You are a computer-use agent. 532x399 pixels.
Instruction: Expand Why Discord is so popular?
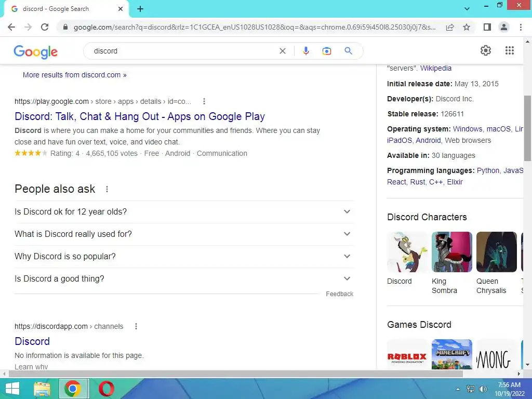click(x=184, y=257)
